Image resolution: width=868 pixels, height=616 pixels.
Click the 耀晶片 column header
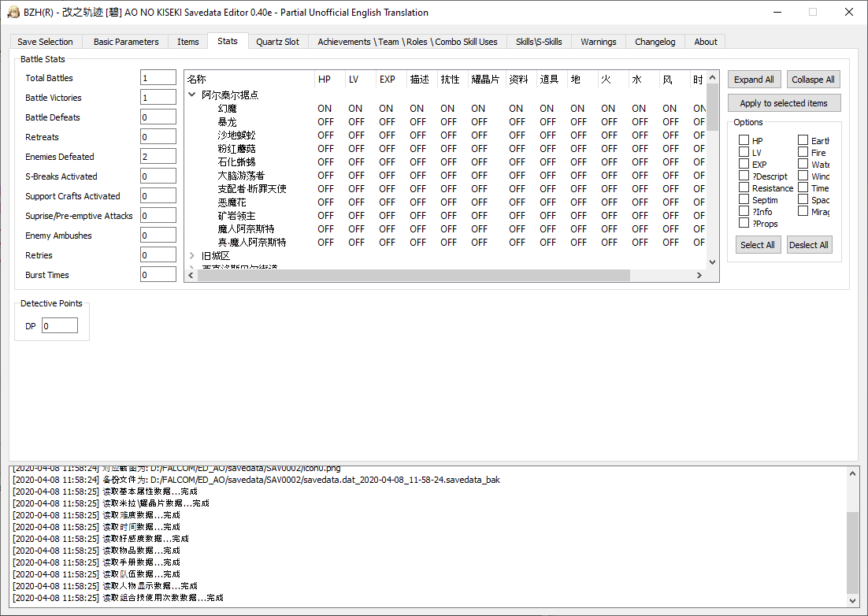[487, 80]
